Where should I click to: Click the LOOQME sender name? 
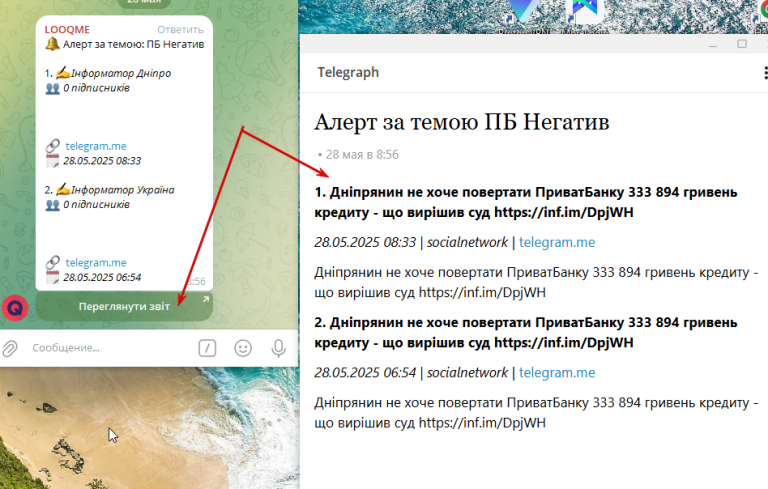67,29
